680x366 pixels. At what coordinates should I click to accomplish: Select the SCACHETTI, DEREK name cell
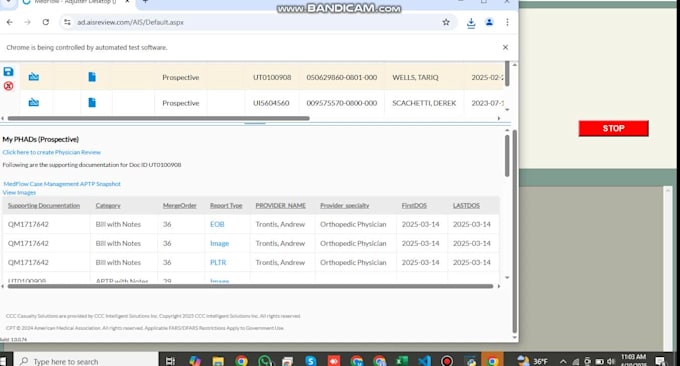424,103
